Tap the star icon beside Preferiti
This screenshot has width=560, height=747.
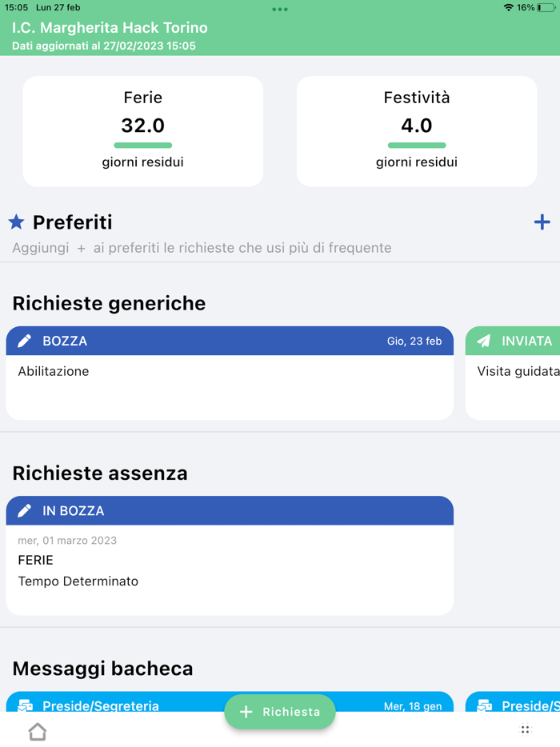[x=16, y=222]
